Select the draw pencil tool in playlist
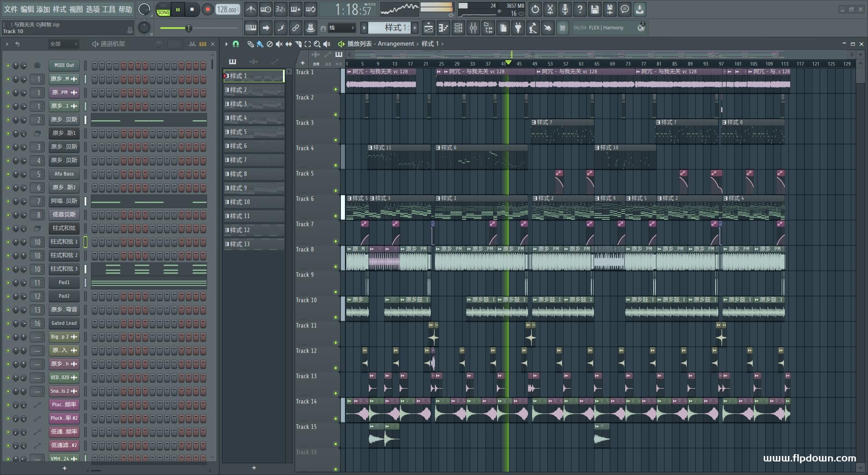The height and width of the screenshot is (475, 868). pyautogui.click(x=250, y=44)
